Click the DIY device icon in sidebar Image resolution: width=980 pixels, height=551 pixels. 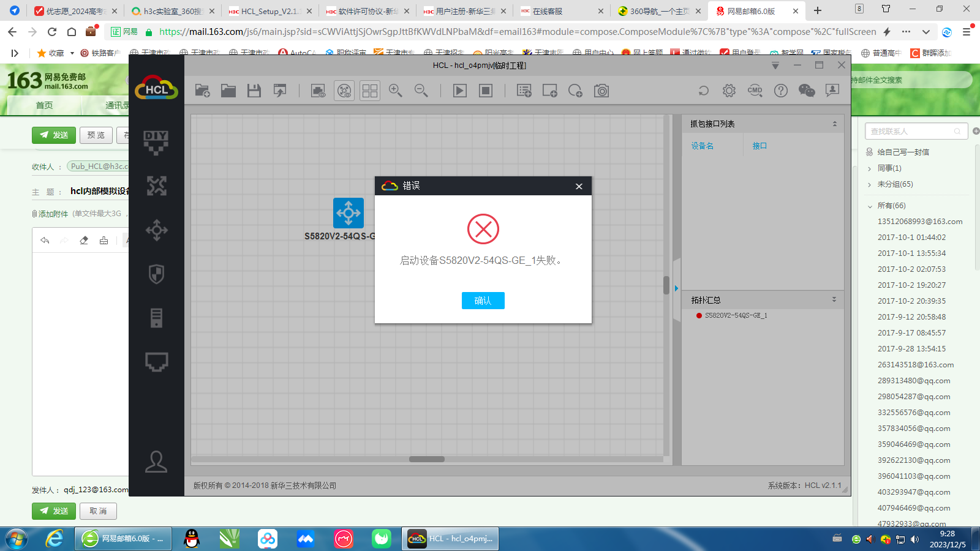(156, 142)
